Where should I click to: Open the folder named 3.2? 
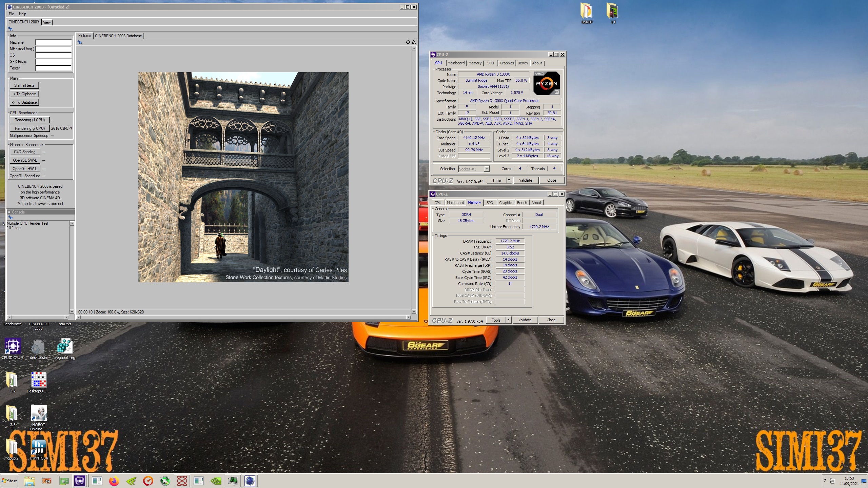pos(13,382)
